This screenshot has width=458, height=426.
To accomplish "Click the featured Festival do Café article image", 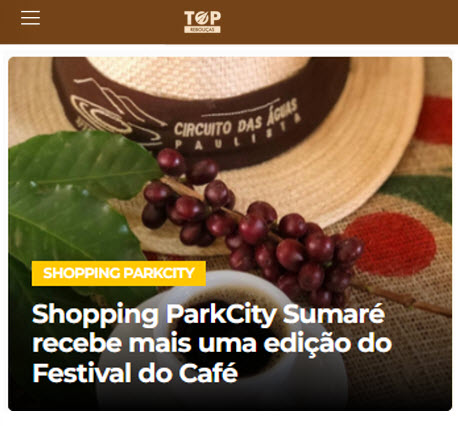I will [230, 234].
